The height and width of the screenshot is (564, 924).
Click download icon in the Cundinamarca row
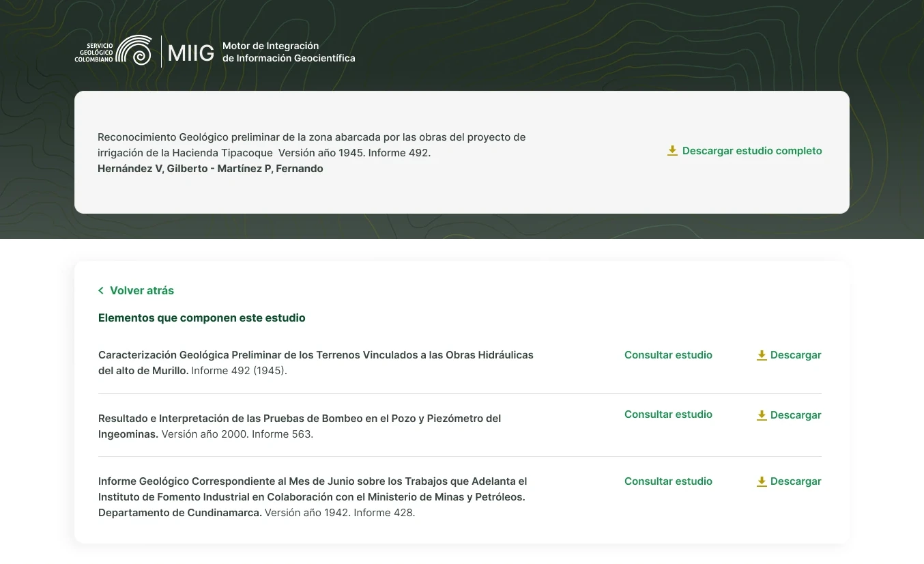762,481
